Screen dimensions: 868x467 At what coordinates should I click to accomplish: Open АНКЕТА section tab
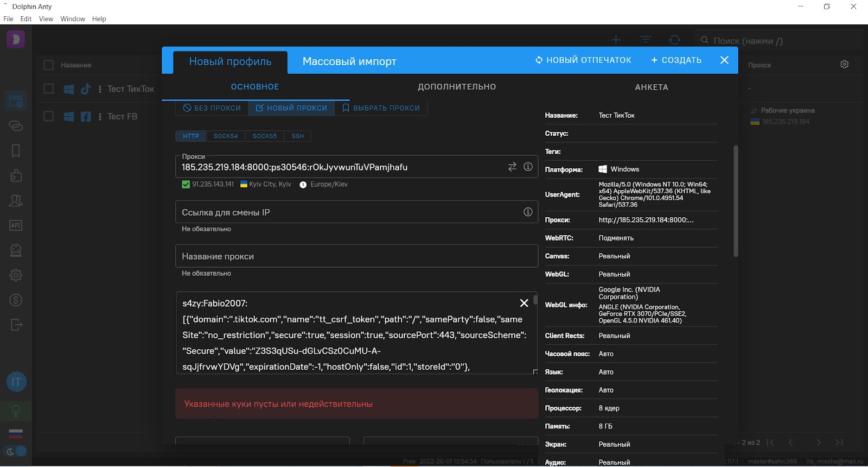pyautogui.click(x=652, y=87)
